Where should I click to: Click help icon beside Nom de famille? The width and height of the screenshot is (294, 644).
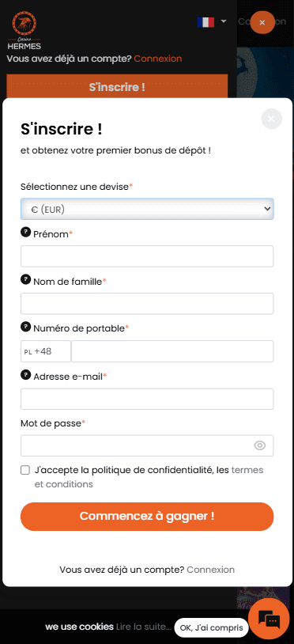coord(25,280)
